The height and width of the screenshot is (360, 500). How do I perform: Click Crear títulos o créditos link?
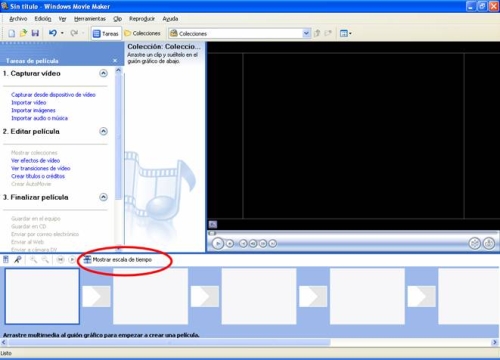pyautogui.click(x=38, y=176)
